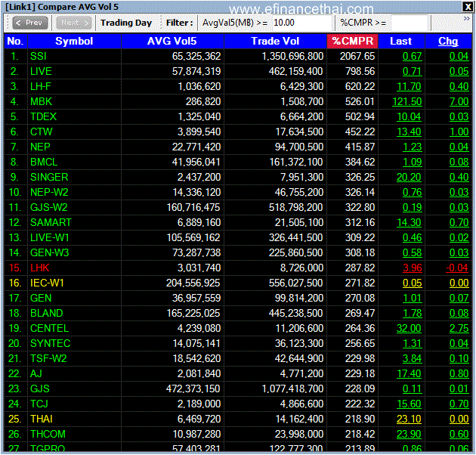Screen dimensions: 476x455
Task: Select the SSI symbol row
Action: [238, 56]
